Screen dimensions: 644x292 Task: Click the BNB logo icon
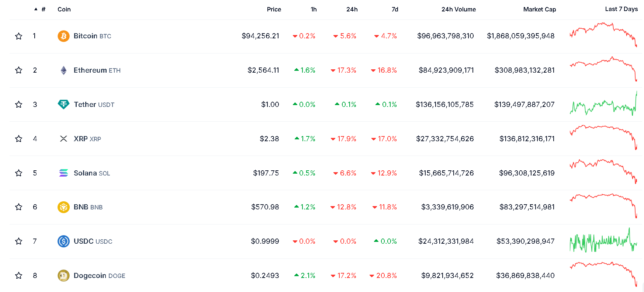click(x=63, y=207)
